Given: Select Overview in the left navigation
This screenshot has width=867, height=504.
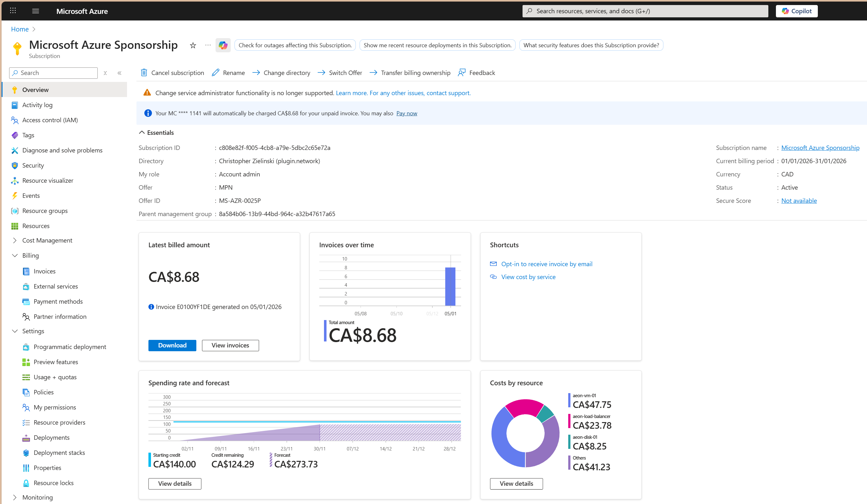Looking at the screenshot, I should pyautogui.click(x=35, y=89).
